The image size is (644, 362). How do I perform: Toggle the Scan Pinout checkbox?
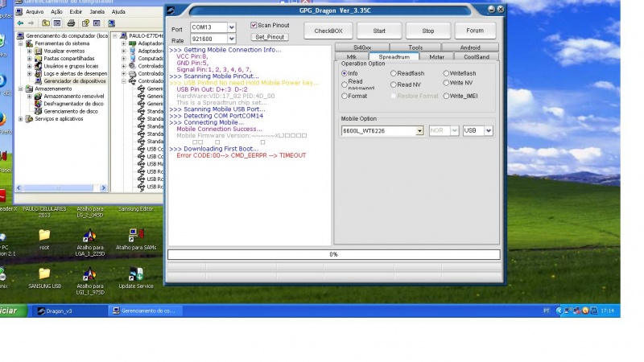[x=254, y=26]
